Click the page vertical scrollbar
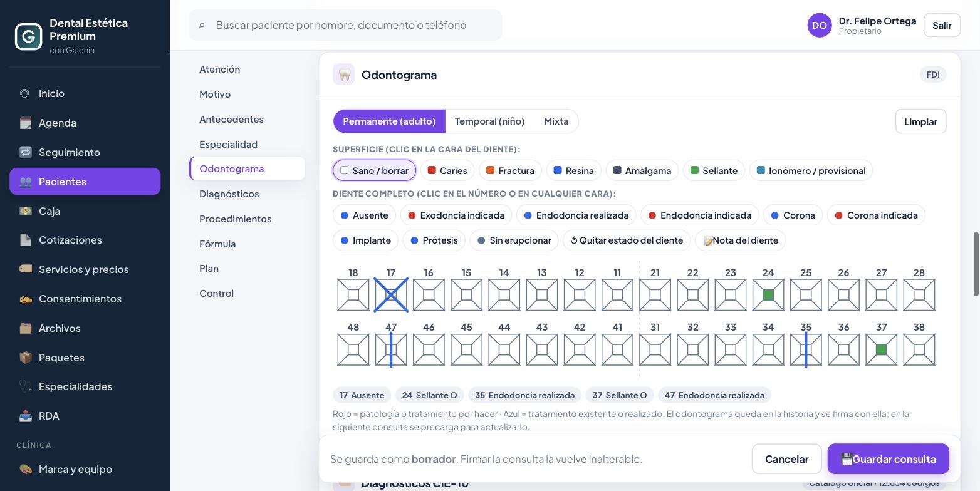The height and width of the screenshot is (491, 980). coord(976,264)
